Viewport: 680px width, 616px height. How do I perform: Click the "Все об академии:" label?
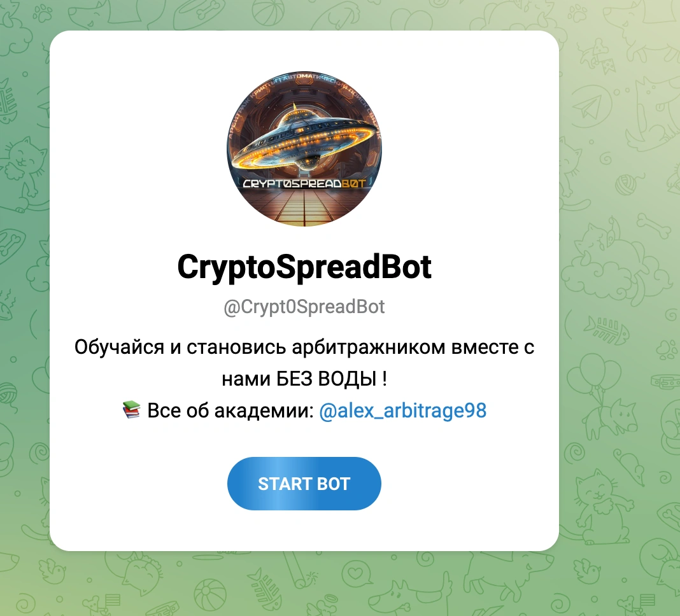[x=230, y=410]
